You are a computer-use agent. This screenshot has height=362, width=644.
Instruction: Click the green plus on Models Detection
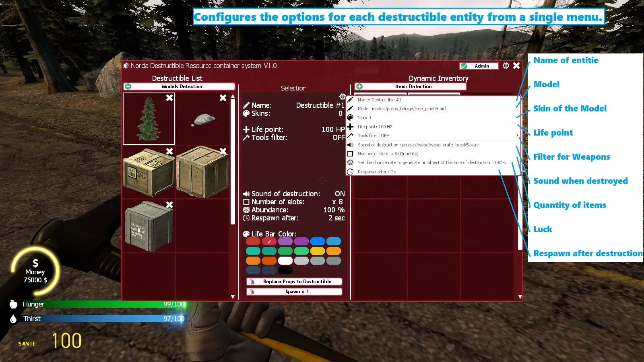(127, 86)
